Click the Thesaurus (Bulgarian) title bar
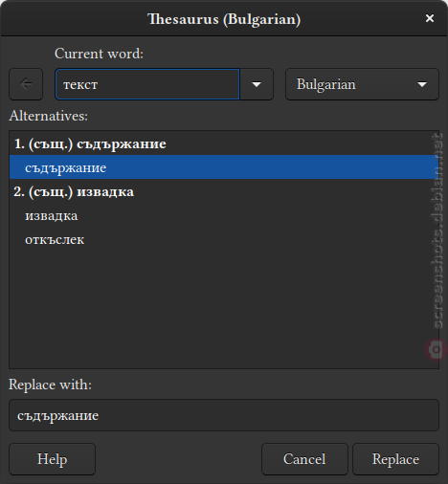Screen dimensions: 448x484 point(224,19)
